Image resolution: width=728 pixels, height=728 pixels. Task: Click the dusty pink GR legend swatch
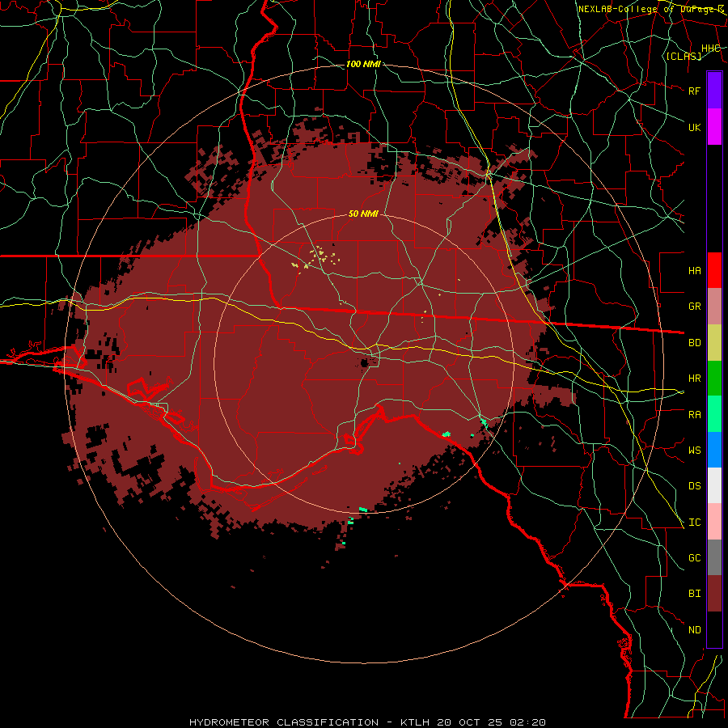tap(714, 307)
